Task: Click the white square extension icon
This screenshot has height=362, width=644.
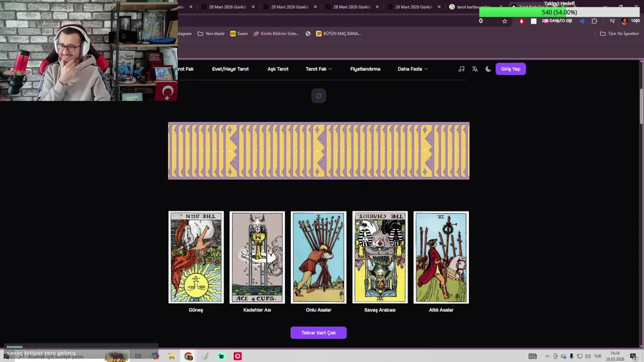Action: [534, 21]
